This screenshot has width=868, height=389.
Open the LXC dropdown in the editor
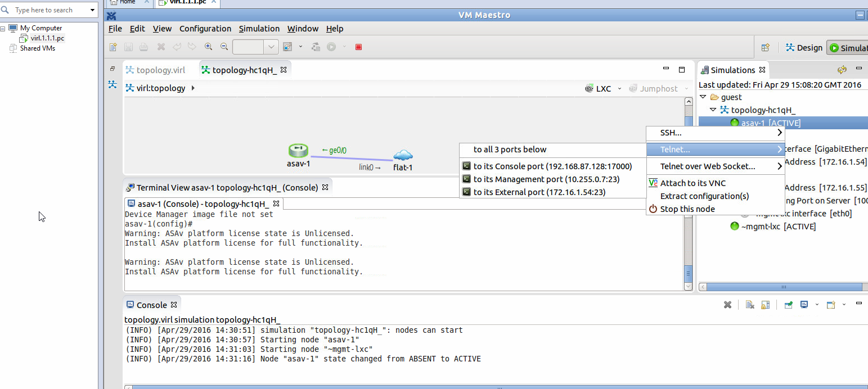click(619, 88)
